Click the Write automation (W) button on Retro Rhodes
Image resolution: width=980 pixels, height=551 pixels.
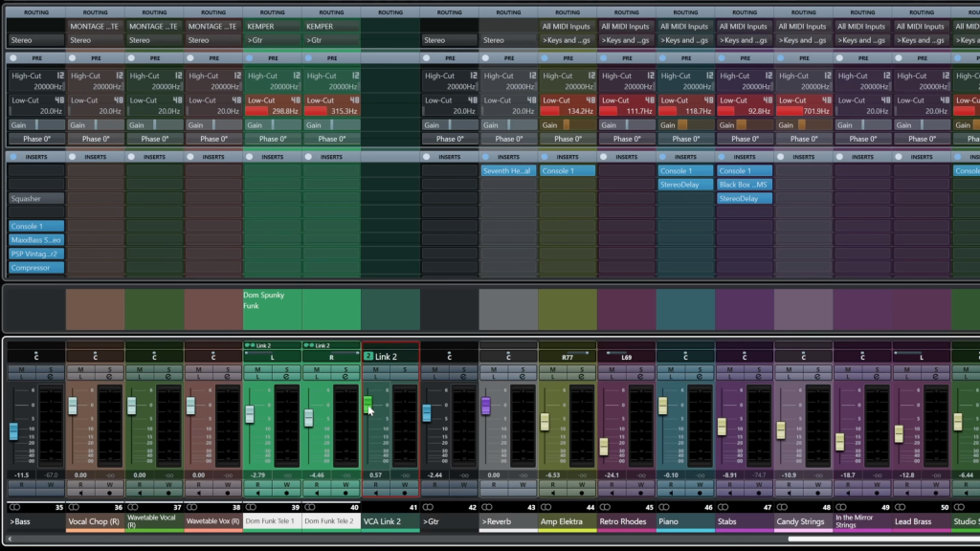[642, 484]
